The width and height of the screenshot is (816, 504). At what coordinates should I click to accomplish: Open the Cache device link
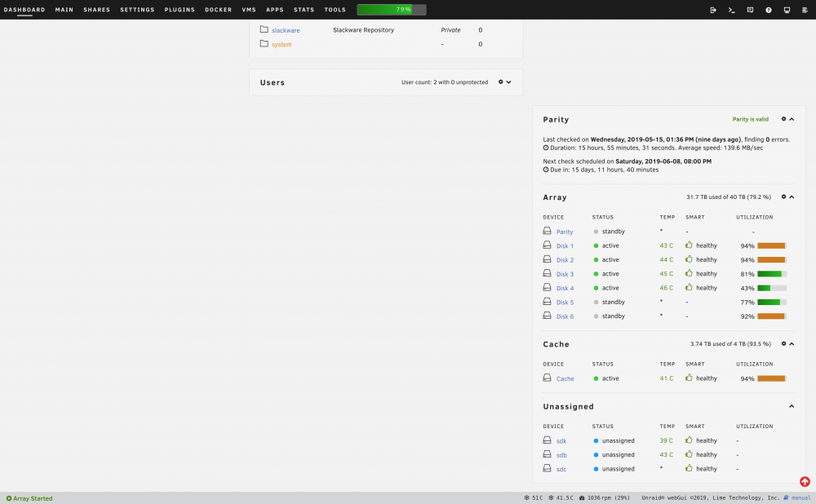tap(565, 378)
